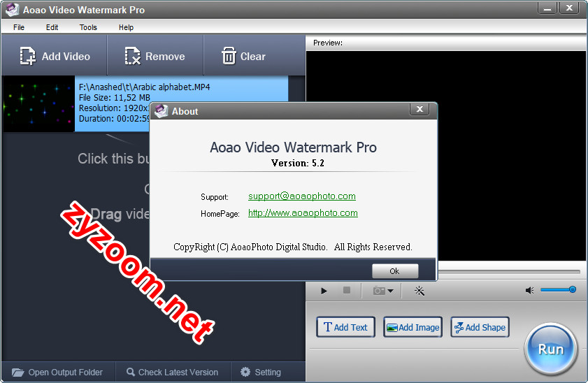The height and width of the screenshot is (383, 588).
Task: Mute the audio with speaker icon
Action: coord(529,291)
